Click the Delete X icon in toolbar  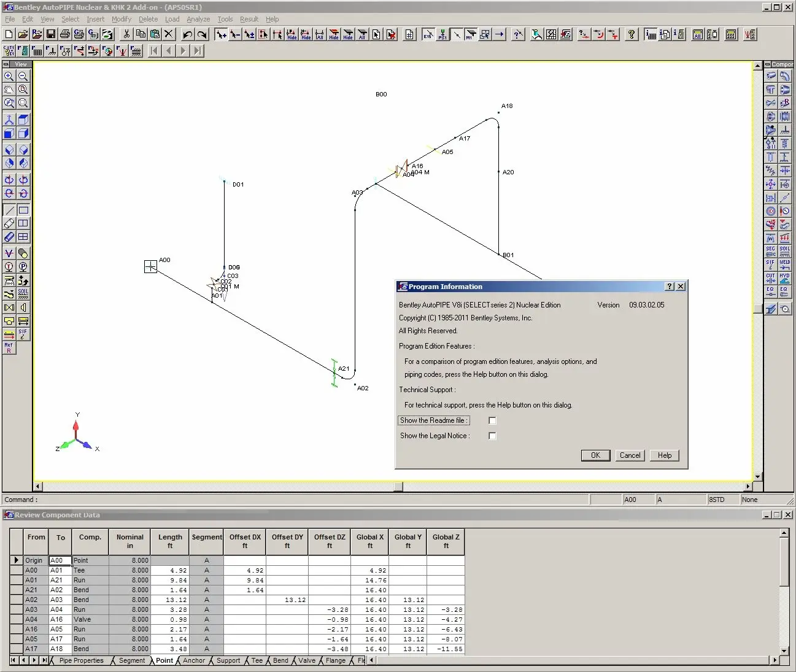pyautogui.click(x=169, y=34)
